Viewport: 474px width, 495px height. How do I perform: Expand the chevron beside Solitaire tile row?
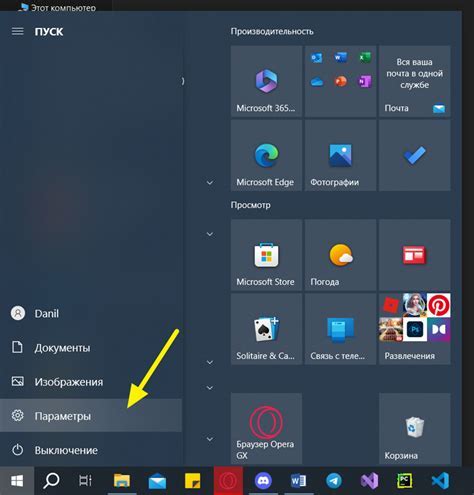pos(210,362)
